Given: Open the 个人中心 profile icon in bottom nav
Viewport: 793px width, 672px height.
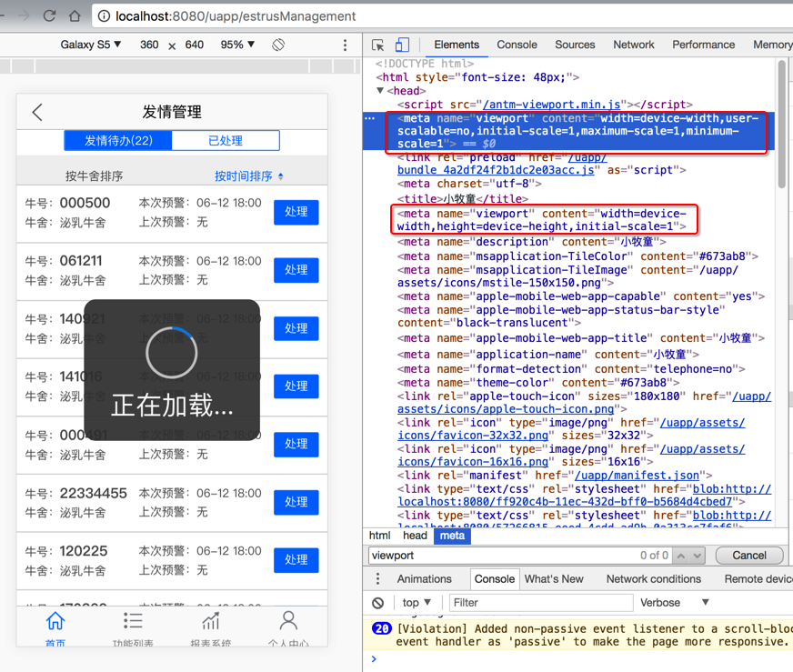Looking at the screenshot, I should click(x=288, y=621).
